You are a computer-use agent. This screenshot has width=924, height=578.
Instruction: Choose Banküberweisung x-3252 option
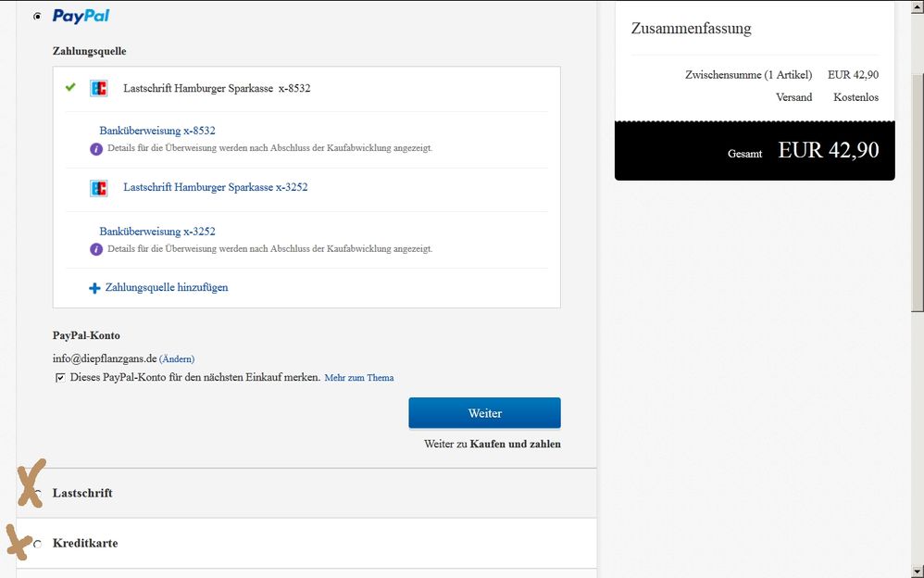point(156,232)
